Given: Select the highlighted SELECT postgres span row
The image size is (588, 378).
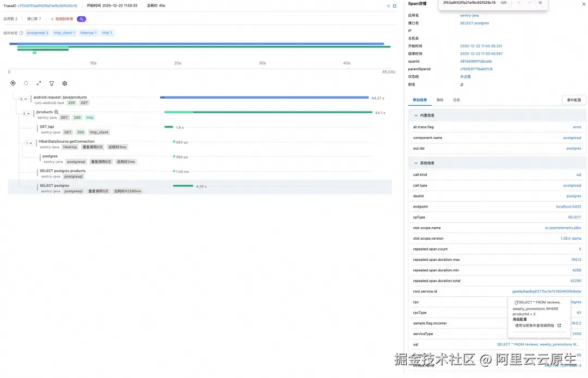Looking at the screenshot, I should 200,187.
